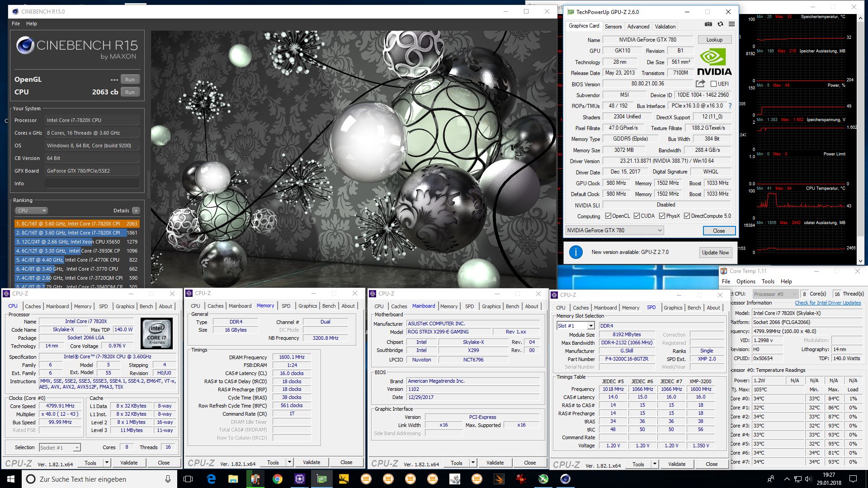This screenshot has height=488, width=868.
Task: Select the CPU-Z taskbar icon
Action: (300, 479)
